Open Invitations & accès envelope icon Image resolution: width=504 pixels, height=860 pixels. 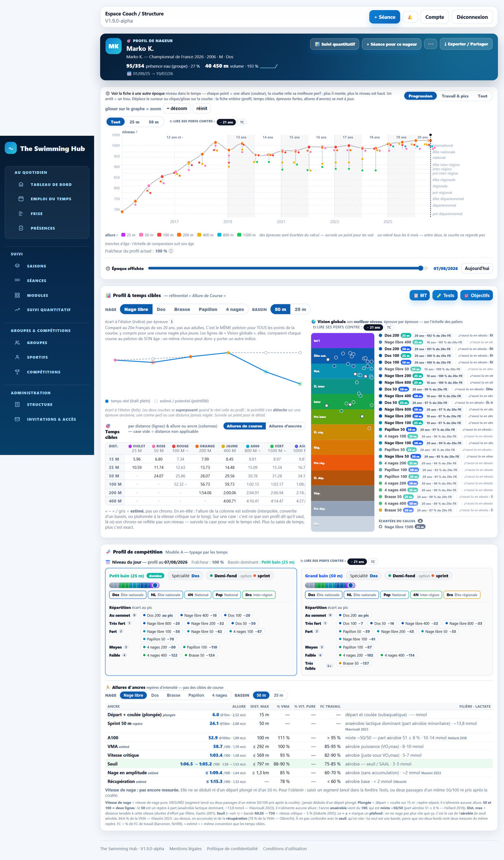(17, 419)
